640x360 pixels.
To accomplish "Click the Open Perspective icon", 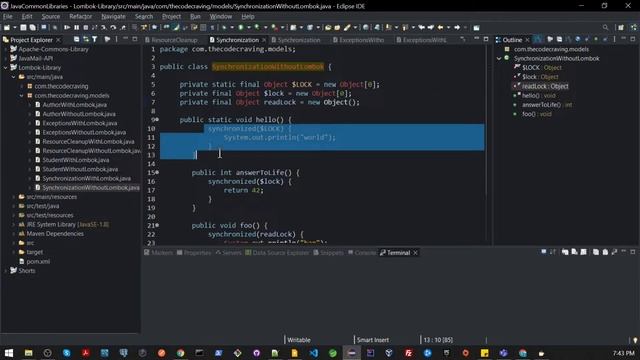I will click(x=621, y=27).
